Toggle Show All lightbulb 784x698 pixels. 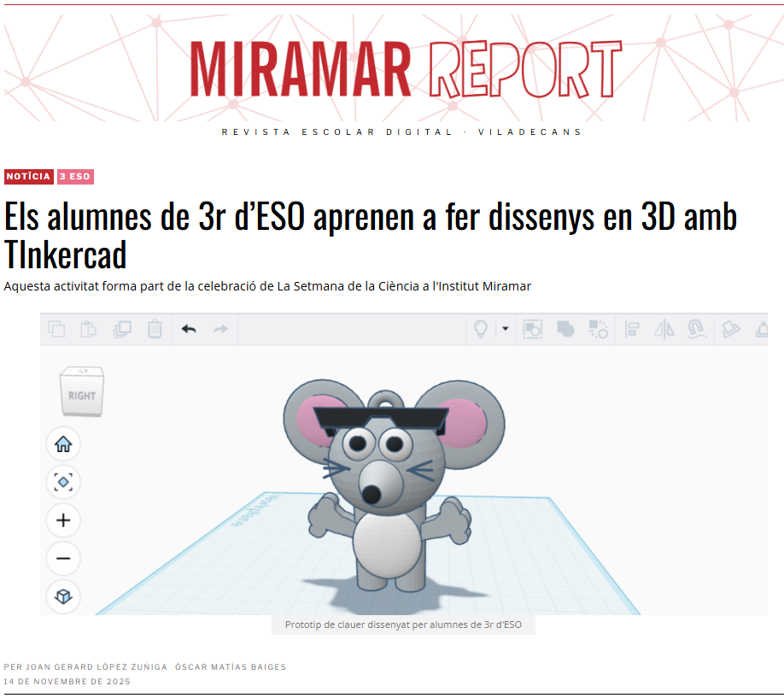tap(481, 329)
